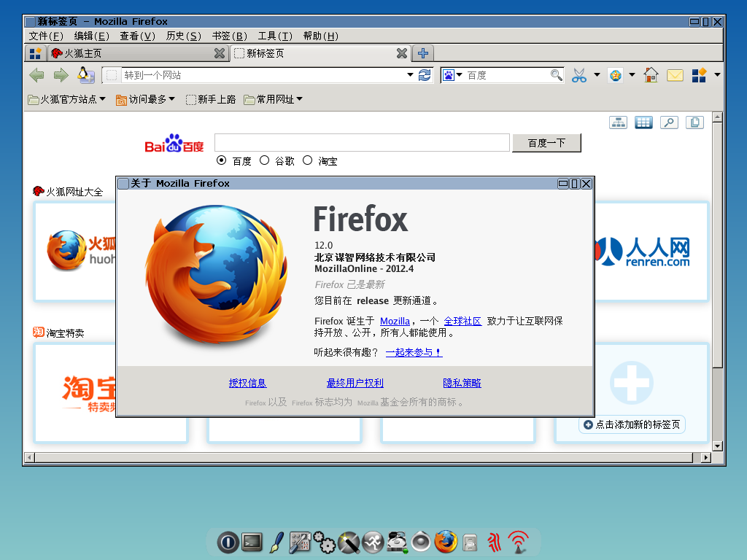This screenshot has width=747, height=560.
Task: Open the 帮助(H) menu
Action: click(321, 36)
